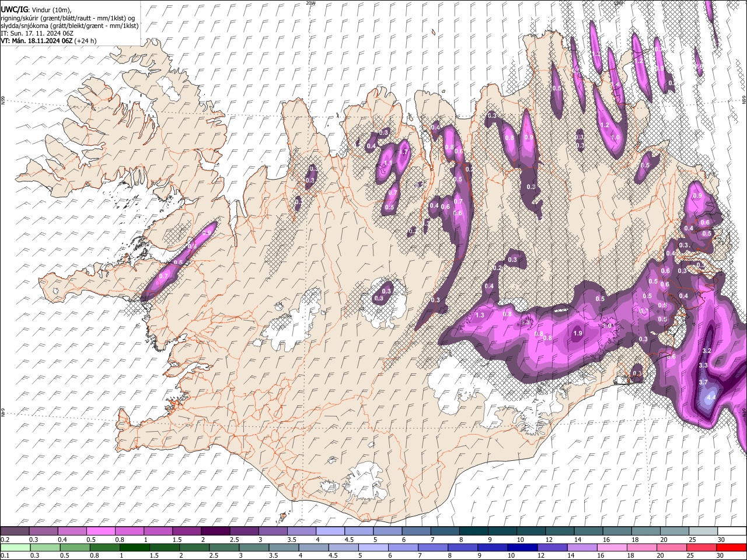
Task: Select the darkest green swatch labeled 1 in rain legend
Action: coord(134,547)
